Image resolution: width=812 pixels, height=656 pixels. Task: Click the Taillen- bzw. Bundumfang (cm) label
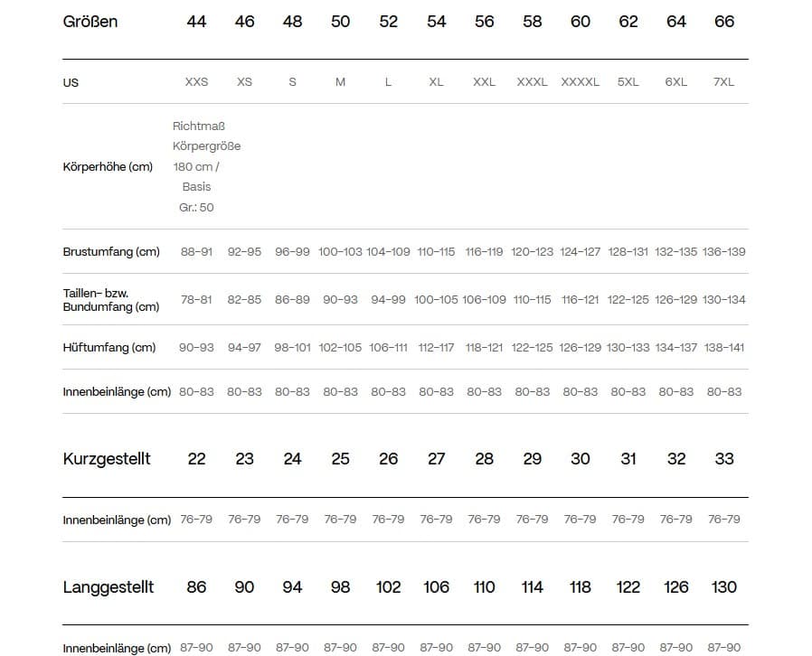pyautogui.click(x=111, y=299)
